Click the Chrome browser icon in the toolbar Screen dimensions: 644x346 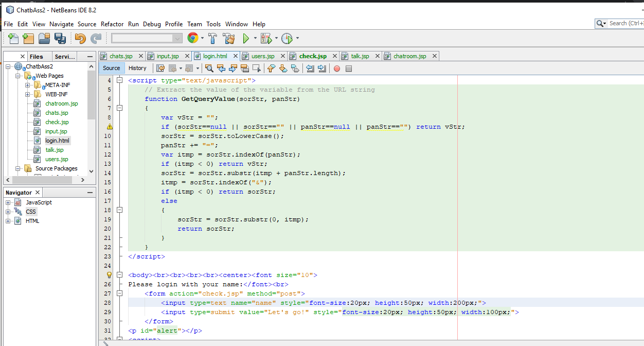click(x=192, y=38)
